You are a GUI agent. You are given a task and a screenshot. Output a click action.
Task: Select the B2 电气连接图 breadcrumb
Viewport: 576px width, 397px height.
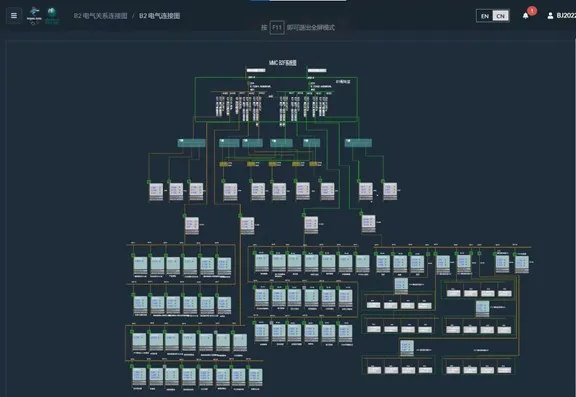click(x=159, y=16)
